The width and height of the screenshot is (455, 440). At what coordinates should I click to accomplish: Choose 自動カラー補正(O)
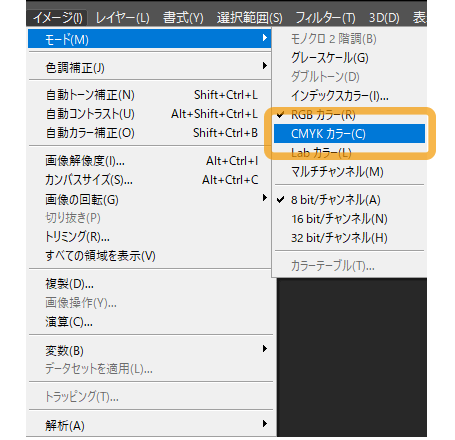click(x=149, y=133)
